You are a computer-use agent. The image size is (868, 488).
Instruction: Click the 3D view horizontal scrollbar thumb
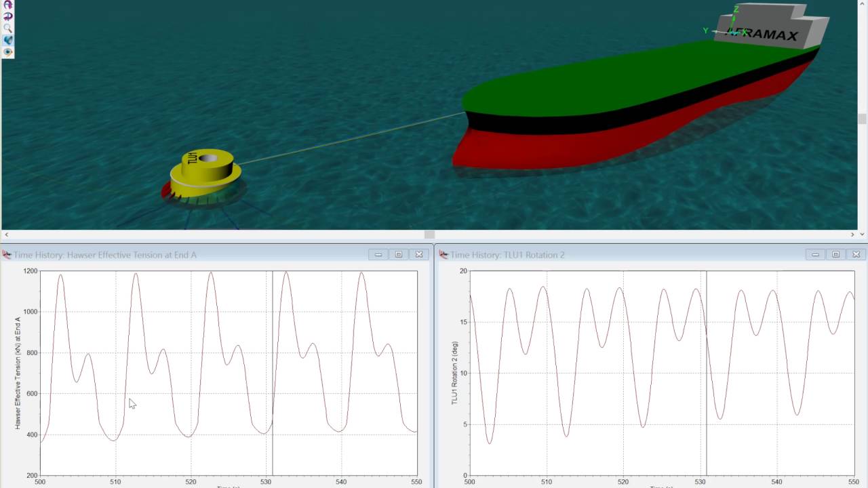point(429,235)
